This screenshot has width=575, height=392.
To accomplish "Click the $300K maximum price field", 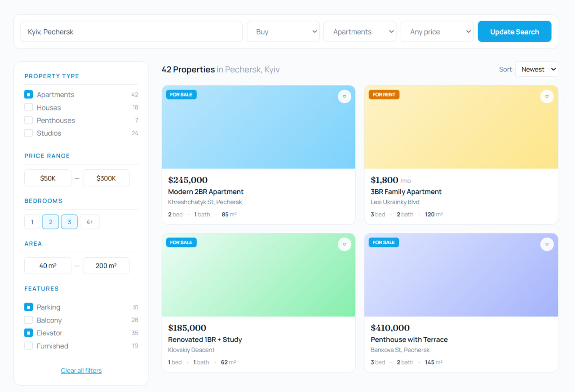I will [x=106, y=178].
